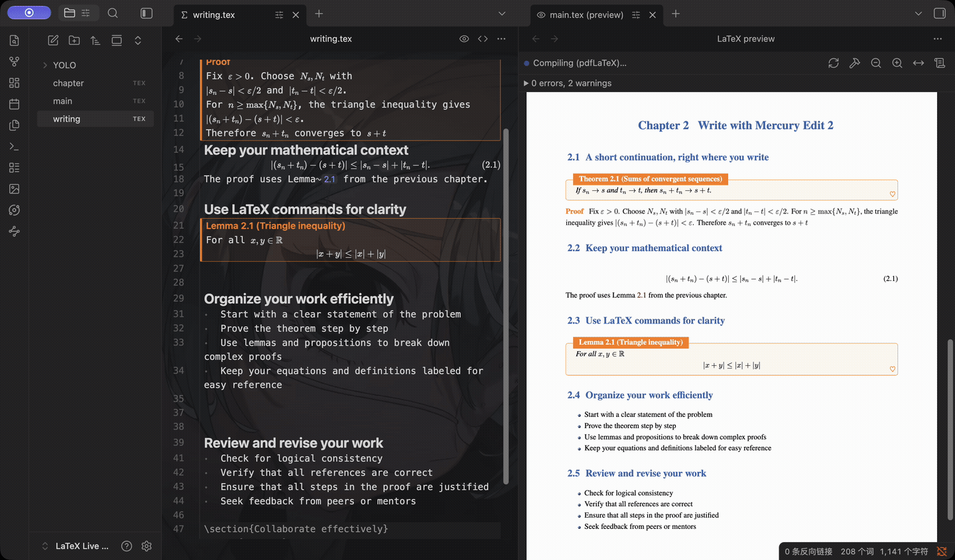Collapse or expand all folders in explorer
955x560 pixels.
[x=138, y=40]
